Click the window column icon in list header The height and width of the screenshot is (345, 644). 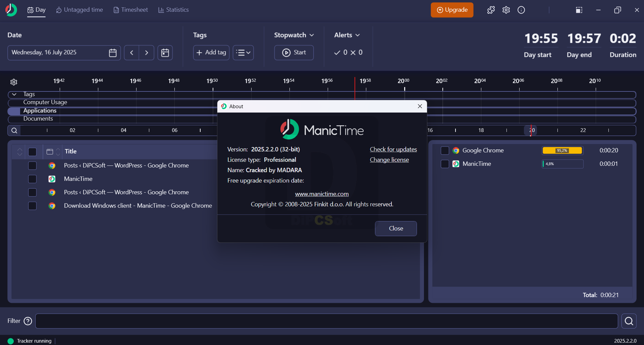50,152
